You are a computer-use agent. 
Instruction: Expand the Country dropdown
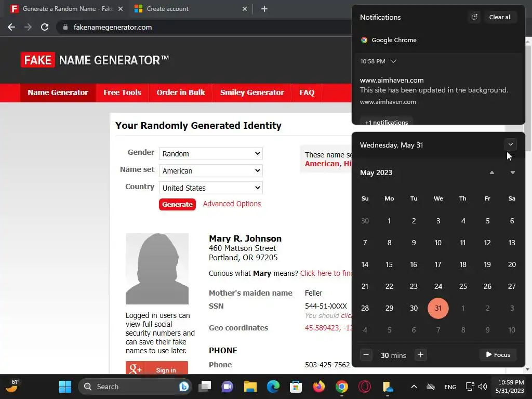[211, 188]
